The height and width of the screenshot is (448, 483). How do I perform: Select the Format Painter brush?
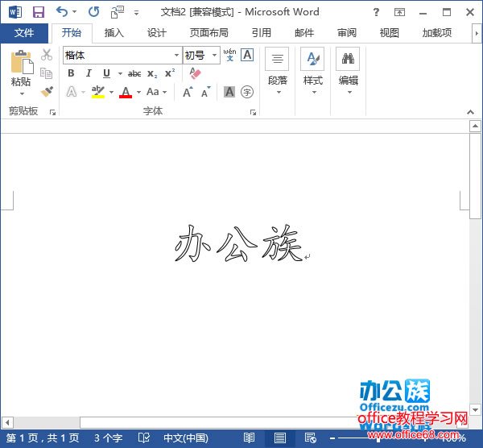[x=47, y=91]
